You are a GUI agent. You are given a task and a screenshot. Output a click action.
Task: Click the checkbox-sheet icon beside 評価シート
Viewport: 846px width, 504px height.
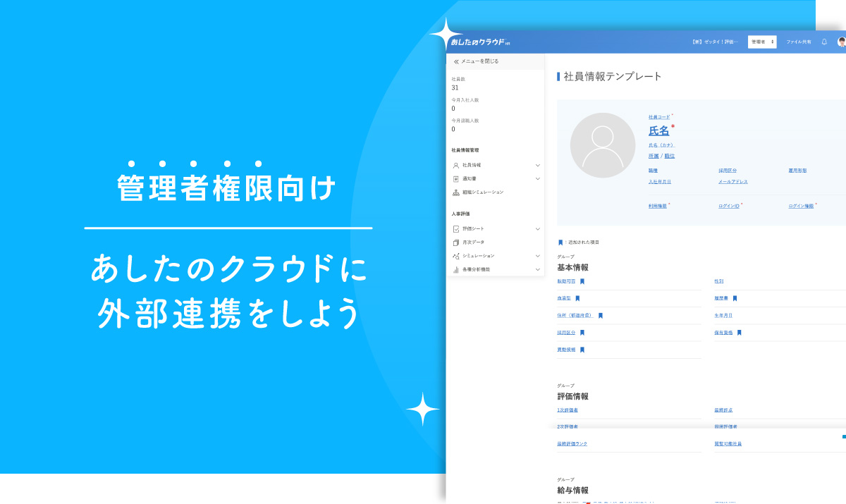pyautogui.click(x=455, y=229)
